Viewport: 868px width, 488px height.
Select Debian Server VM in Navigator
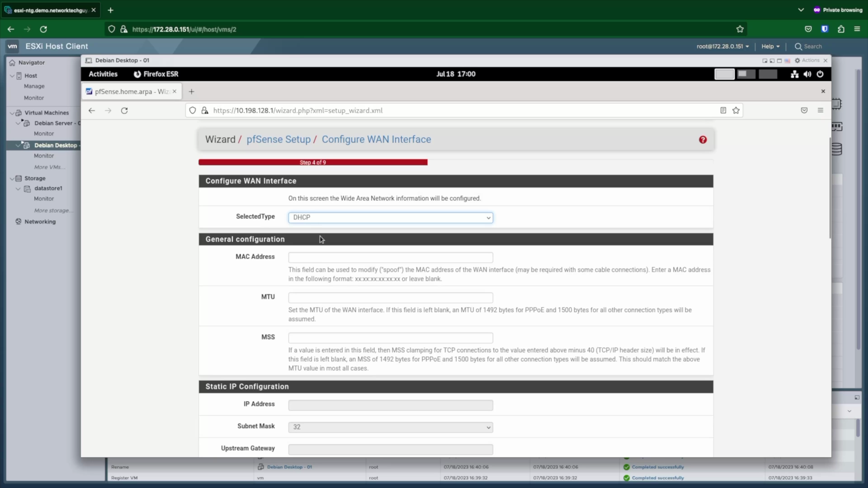[x=57, y=123]
